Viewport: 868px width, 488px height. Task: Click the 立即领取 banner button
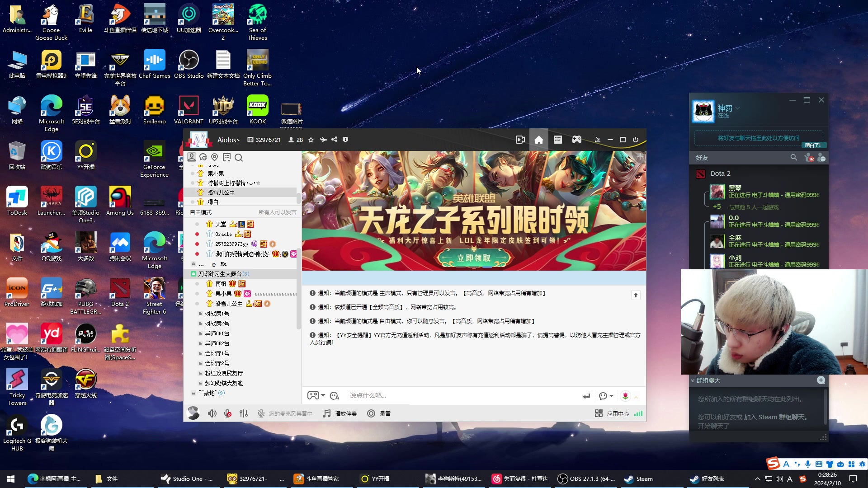click(x=473, y=258)
